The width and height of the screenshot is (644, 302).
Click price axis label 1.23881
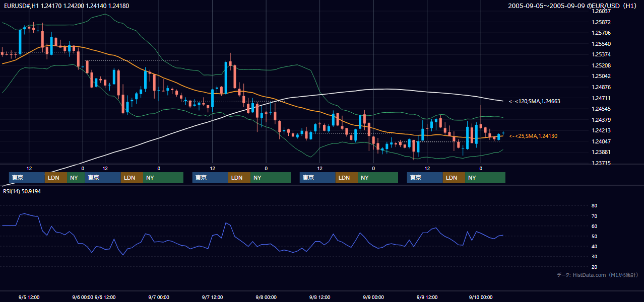click(601, 152)
